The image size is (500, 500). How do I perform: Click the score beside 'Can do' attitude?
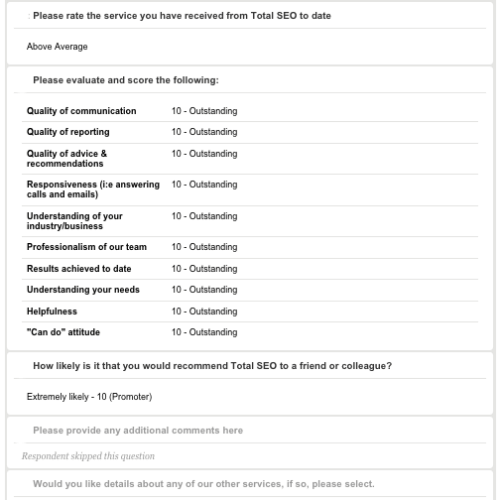pyautogui.click(x=204, y=332)
